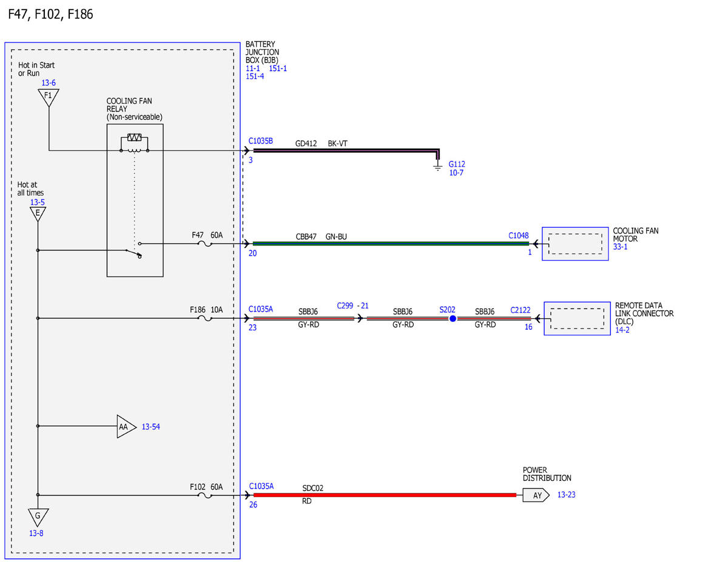Click the C1035A link on the F186 circuit
This screenshot has height=562, width=728.
coord(261,309)
